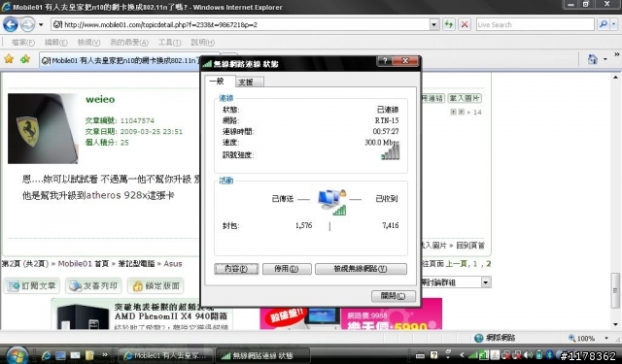
Task: Open the 工具(T) menu
Action: click(170, 42)
